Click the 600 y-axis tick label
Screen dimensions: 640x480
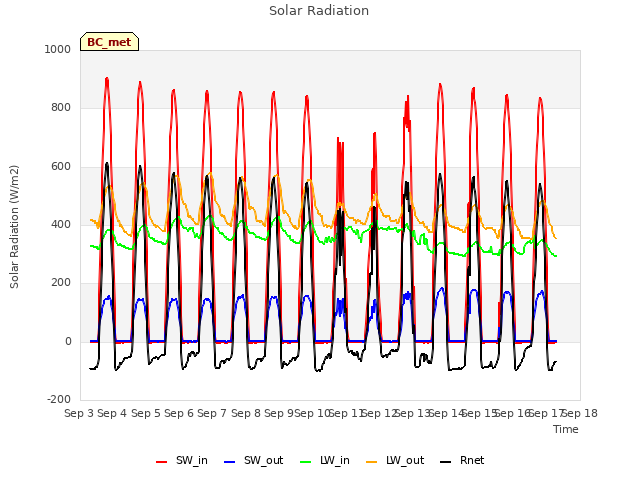pyautogui.click(x=61, y=167)
